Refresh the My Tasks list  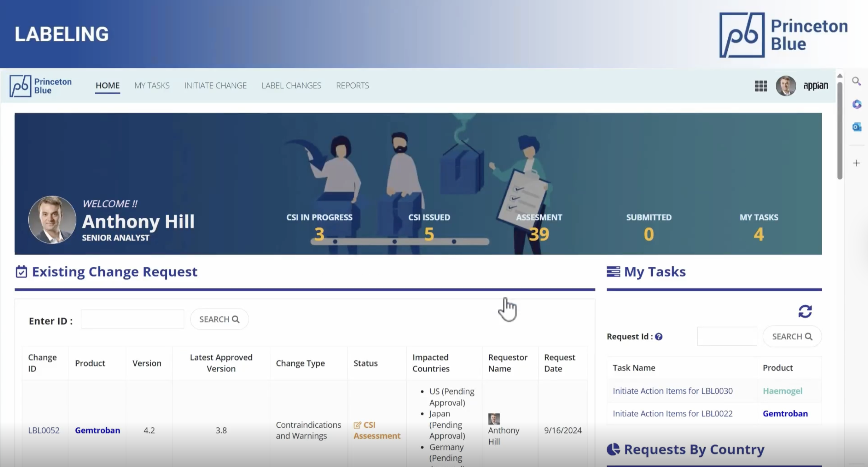805,311
